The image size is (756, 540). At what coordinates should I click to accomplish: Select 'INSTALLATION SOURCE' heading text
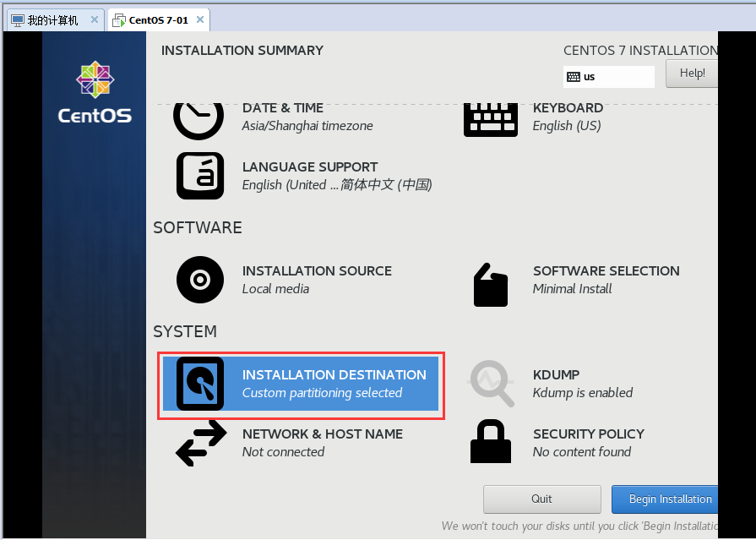pos(317,271)
